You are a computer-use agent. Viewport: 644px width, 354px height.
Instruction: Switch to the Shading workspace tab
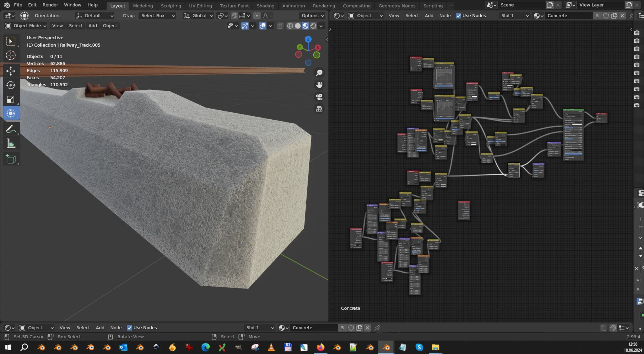click(x=265, y=6)
